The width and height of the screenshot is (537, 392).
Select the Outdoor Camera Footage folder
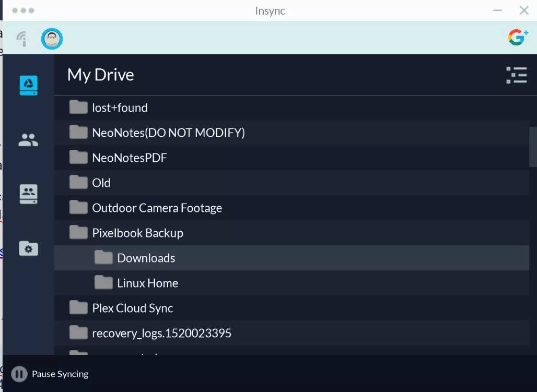click(157, 208)
